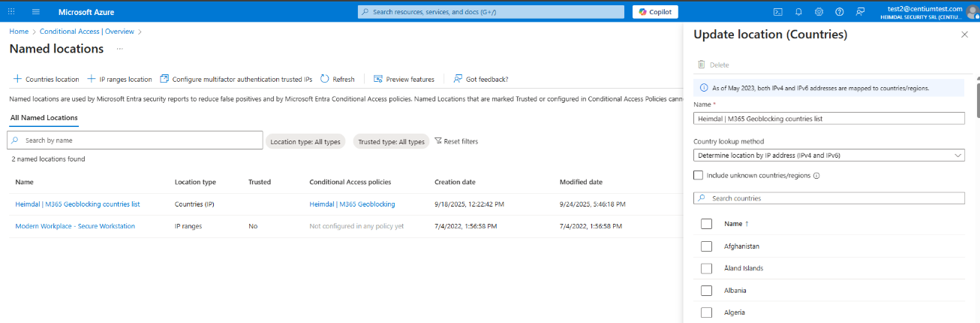This screenshot has height=323, width=980.
Task: Click the feedback person icon in header
Action: pos(860,12)
